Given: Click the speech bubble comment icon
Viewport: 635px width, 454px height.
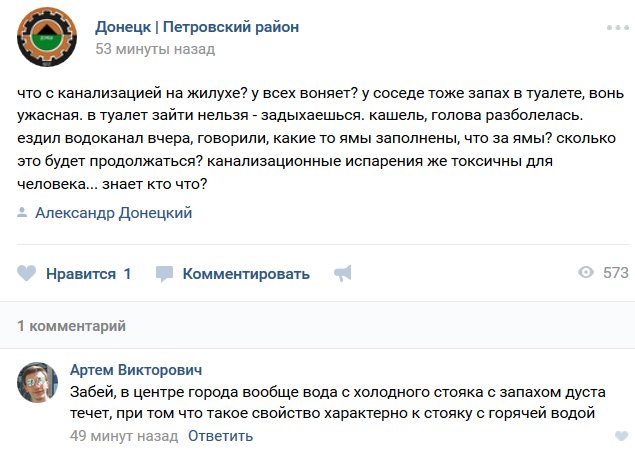Looking at the screenshot, I should [x=164, y=274].
